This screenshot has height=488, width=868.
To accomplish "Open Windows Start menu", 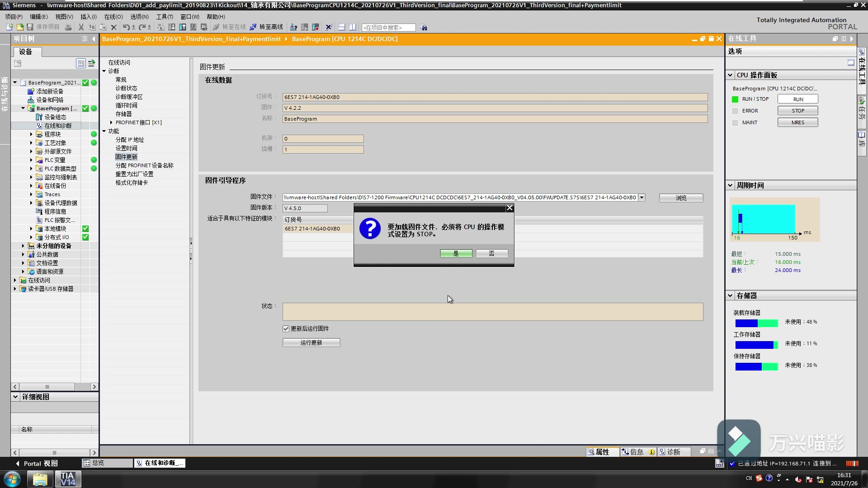I will (x=12, y=479).
